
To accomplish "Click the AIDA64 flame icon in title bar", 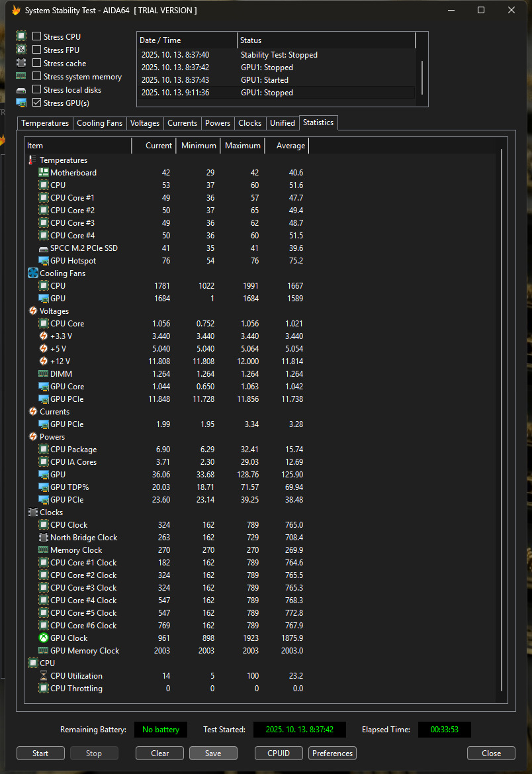I will pos(16,11).
